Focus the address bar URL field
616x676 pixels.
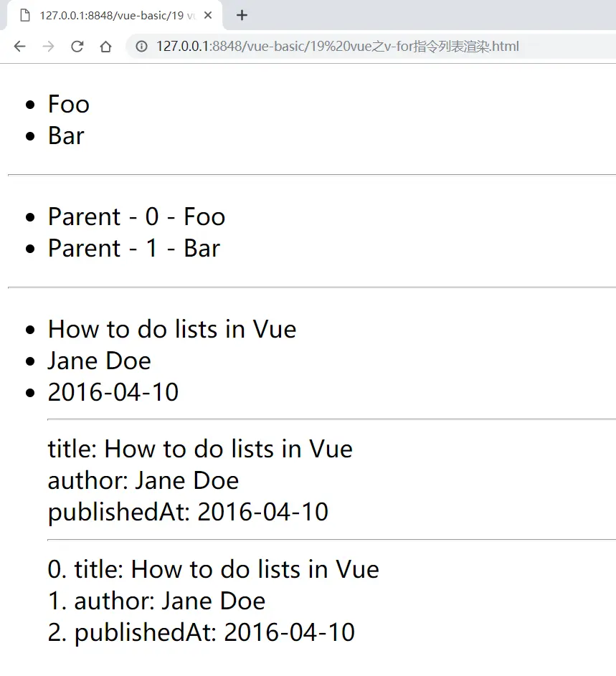(x=337, y=47)
